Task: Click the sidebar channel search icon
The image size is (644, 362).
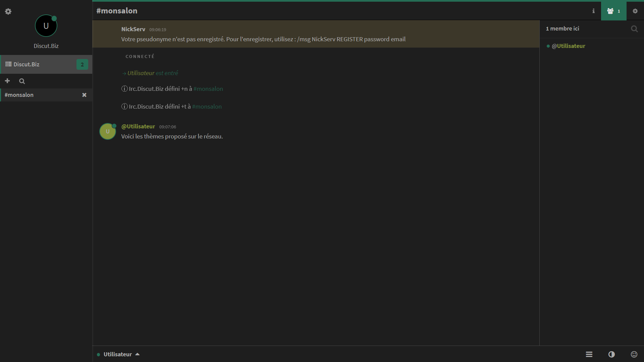Action: point(22,81)
